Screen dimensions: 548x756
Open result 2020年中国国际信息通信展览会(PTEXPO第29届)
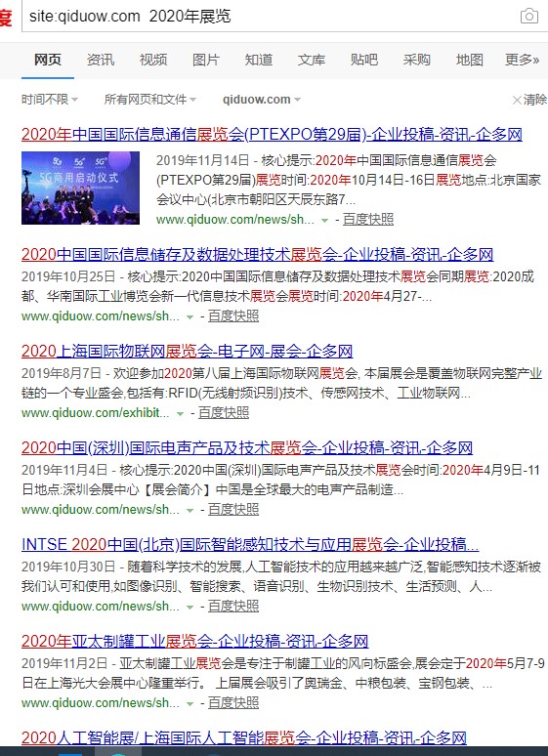(272, 134)
